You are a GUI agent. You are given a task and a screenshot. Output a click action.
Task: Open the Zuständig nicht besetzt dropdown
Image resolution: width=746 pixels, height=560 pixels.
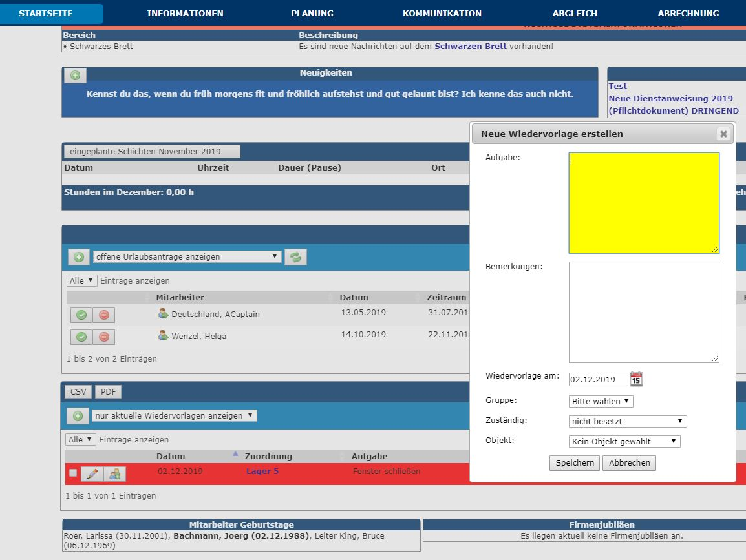pos(628,421)
